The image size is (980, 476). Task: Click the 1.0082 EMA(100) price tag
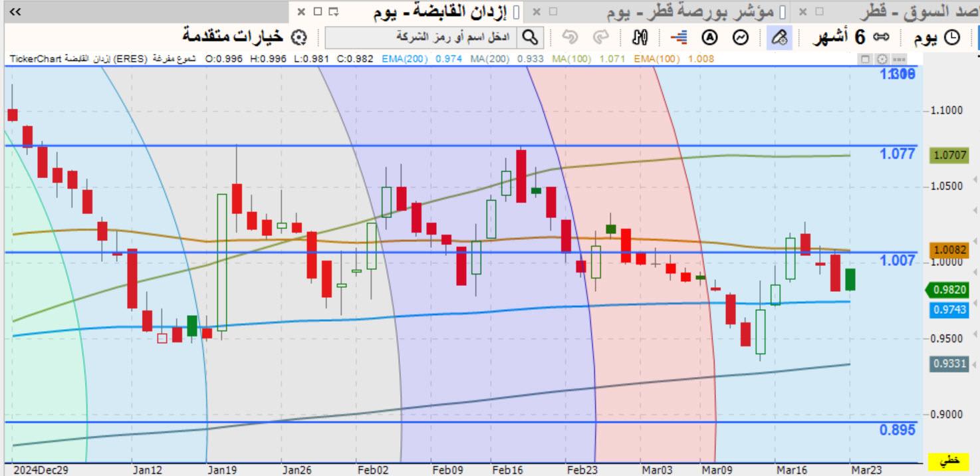point(951,251)
